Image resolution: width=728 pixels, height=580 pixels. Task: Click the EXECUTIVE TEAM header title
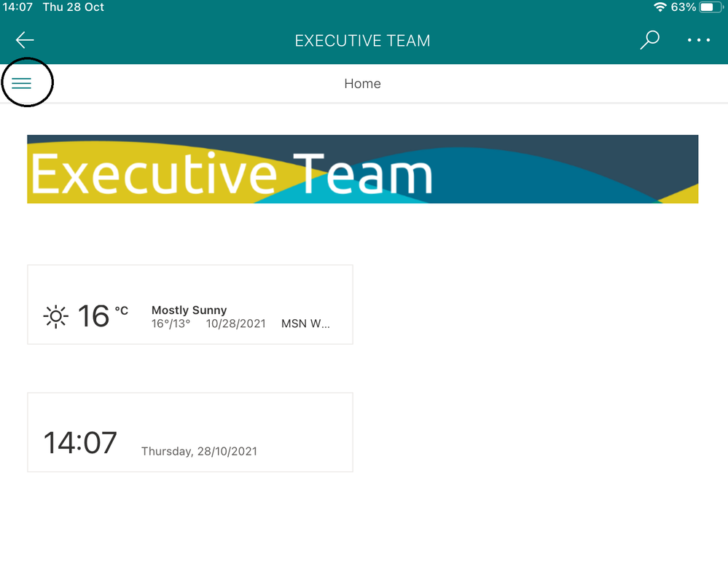(363, 41)
